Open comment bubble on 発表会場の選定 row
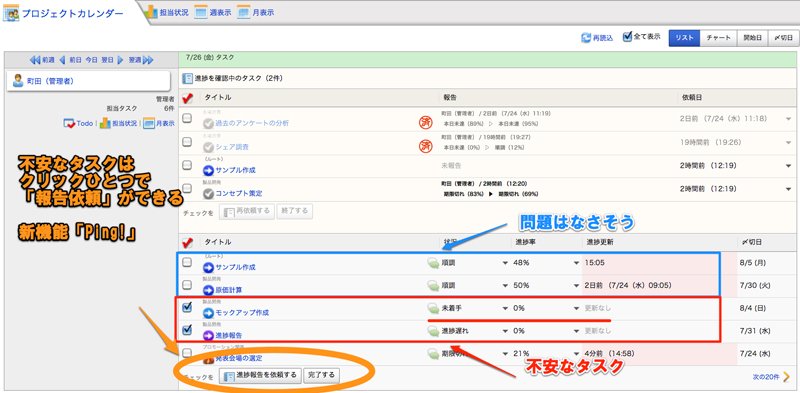 (433, 354)
